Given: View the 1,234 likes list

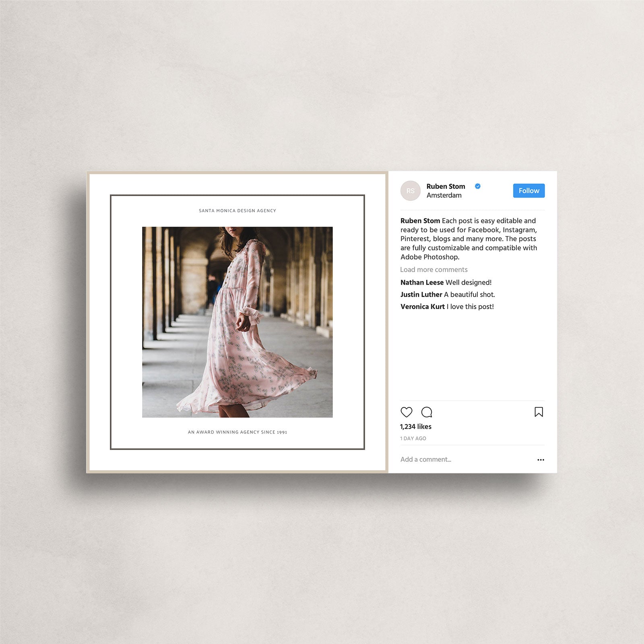Looking at the screenshot, I should tap(415, 427).
